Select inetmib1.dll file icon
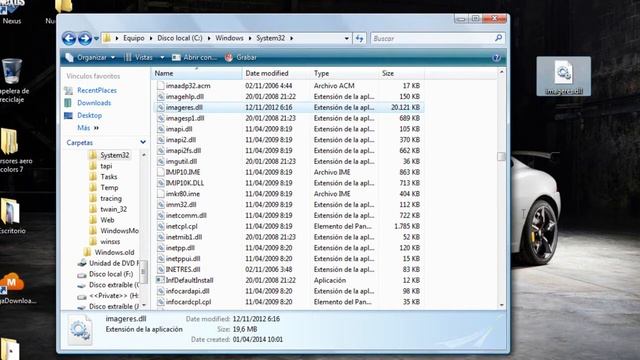 160,237
